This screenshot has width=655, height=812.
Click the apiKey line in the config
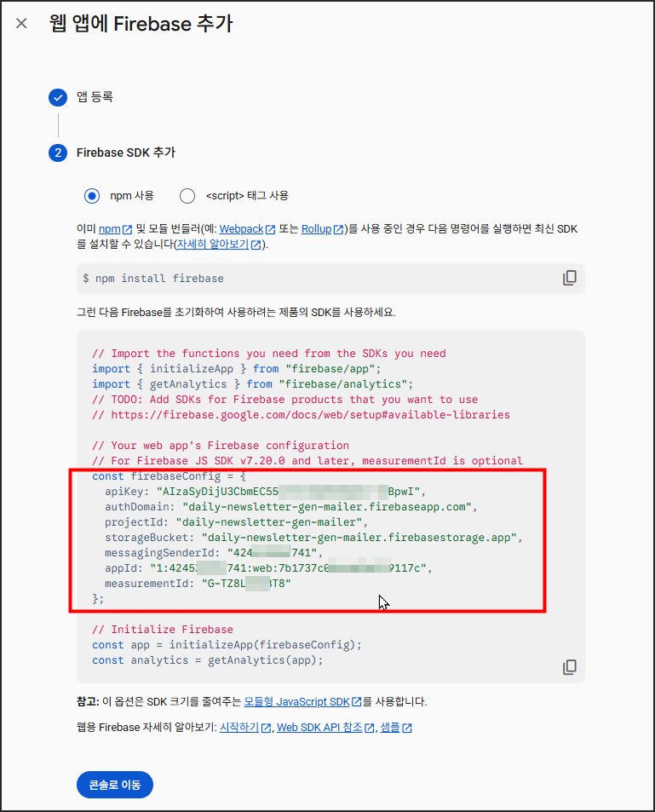[265, 492]
